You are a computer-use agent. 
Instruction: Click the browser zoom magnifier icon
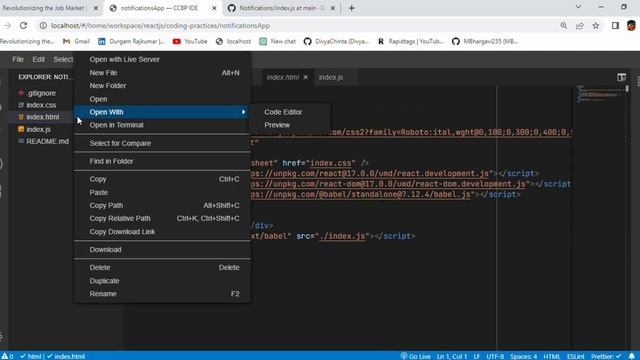coord(564,26)
